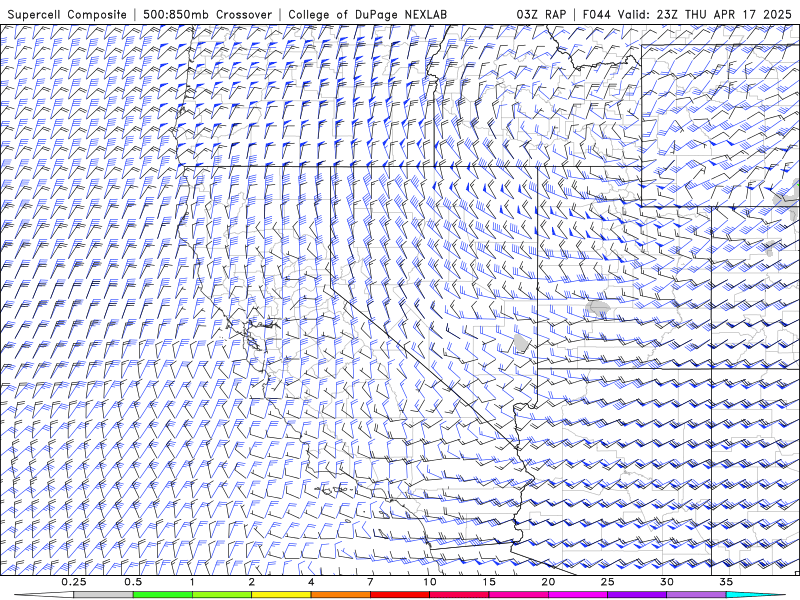Screen dimensions: 800x600
Task: Click "Valid: 23Z THU APR 17 2025" text
Action: tap(705, 14)
